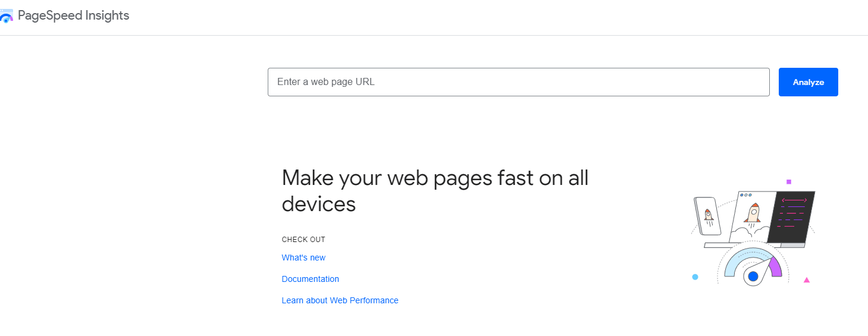Click the light blue circle decoration
The height and width of the screenshot is (336, 868).
click(x=695, y=277)
